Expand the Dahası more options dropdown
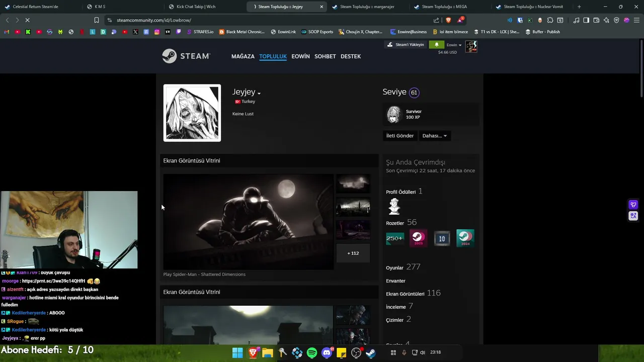 click(435, 136)
